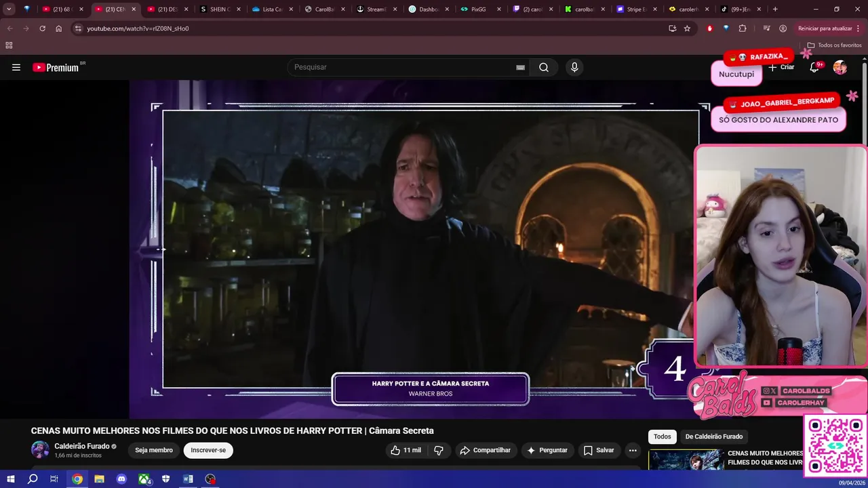Click Inscrever-se subscribe button
Screen dimensions: 868x488
[208, 450]
